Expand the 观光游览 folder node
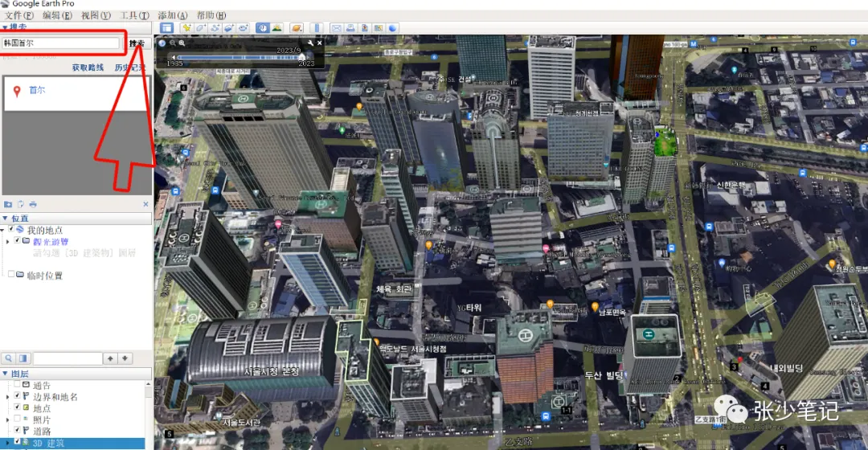Viewport: 868px width, 450px height. pyautogui.click(x=8, y=241)
